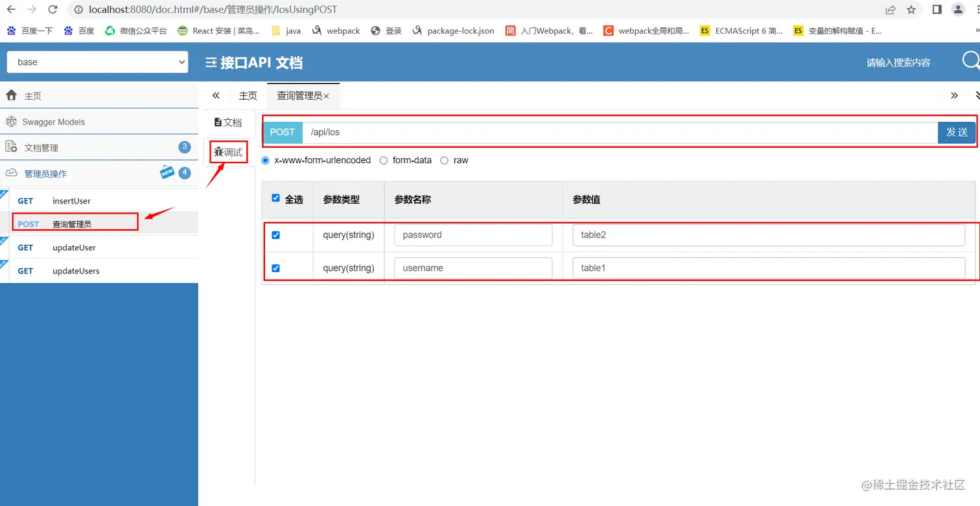The width and height of the screenshot is (980, 506).
Task: Open the 微信公众平台 bookmark
Action: pyautogui.click(x=136, y=30)
